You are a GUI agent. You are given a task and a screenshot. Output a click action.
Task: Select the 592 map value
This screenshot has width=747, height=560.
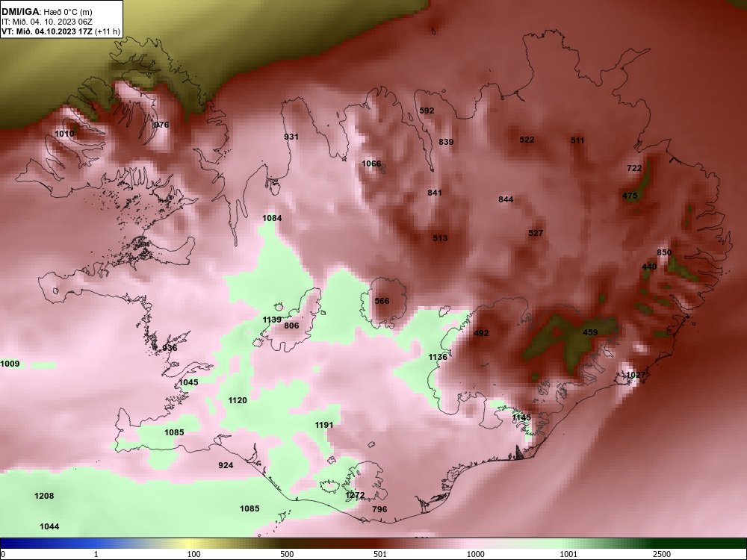(x=427, y=111)
